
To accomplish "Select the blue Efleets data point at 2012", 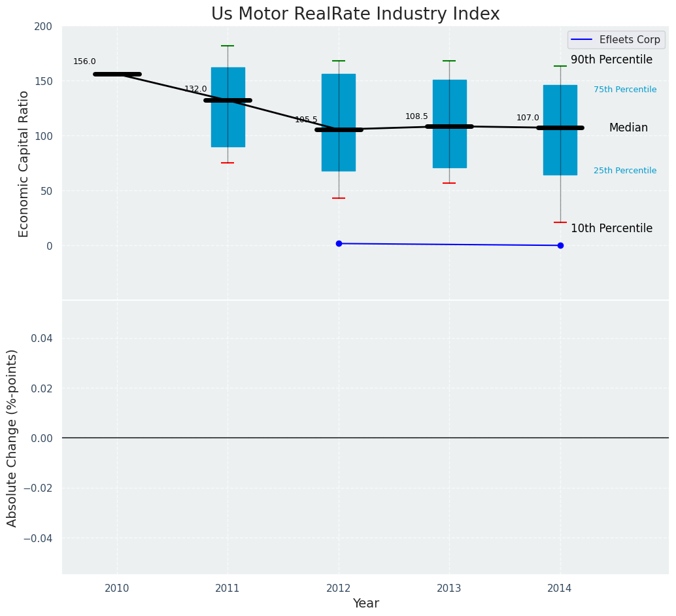I will [339, 244].
